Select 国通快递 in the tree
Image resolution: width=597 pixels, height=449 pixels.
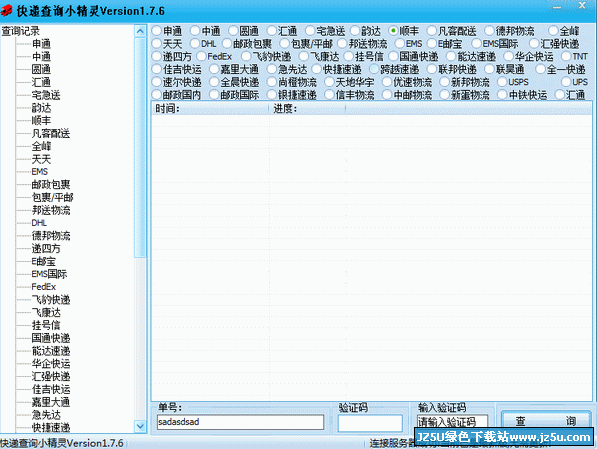[x=51, y=338]
